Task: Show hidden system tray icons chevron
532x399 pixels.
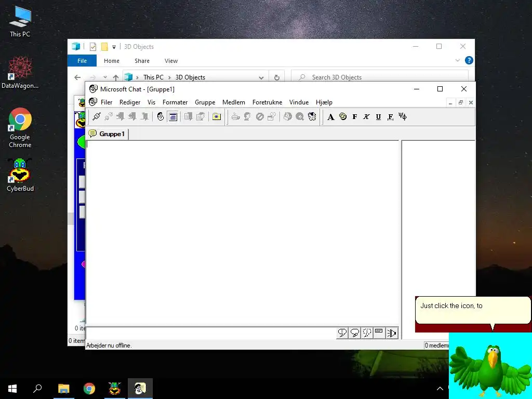Action: click(x=440, y=389)
